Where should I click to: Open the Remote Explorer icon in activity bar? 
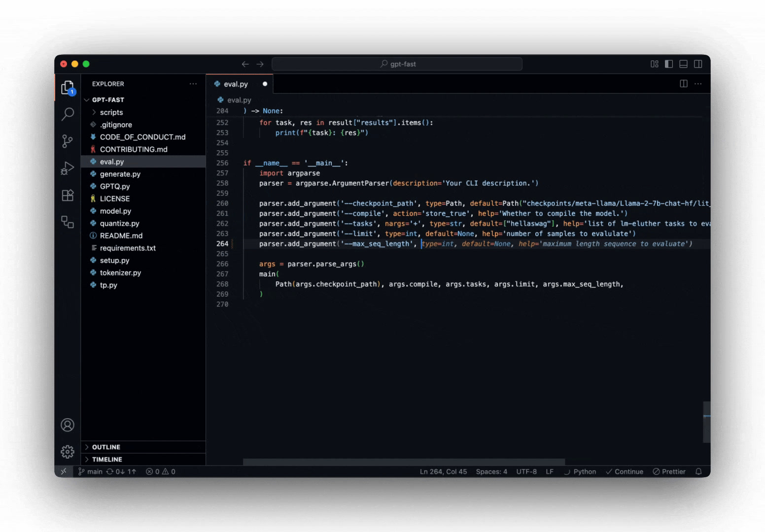pos(68,222)
